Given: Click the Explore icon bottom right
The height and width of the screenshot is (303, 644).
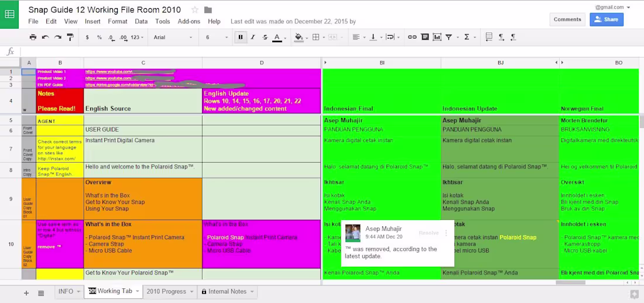Looking at the screenshot, I should [634, 294].
